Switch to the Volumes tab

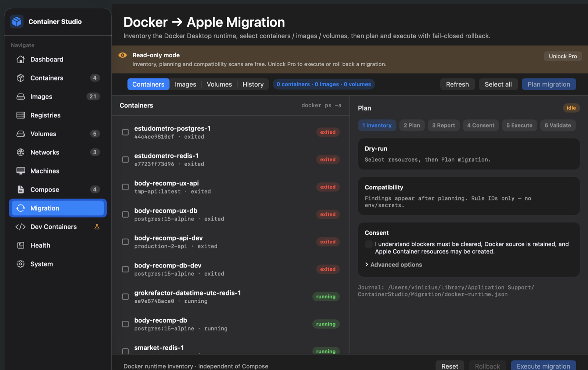[219, 84]
